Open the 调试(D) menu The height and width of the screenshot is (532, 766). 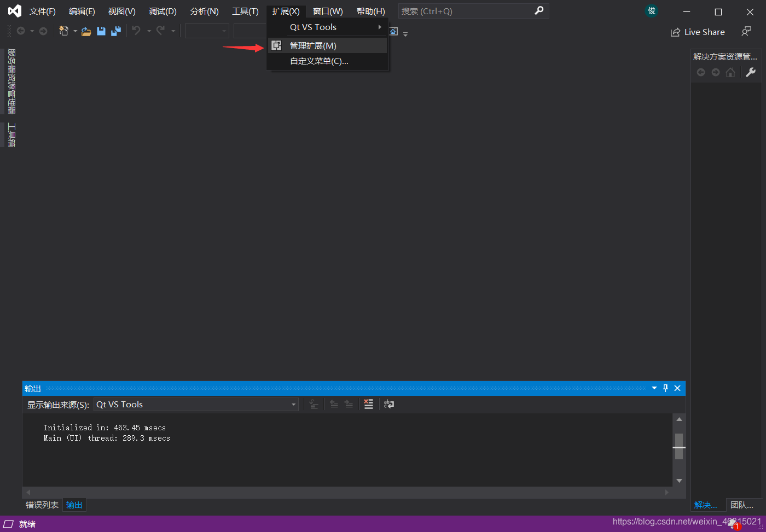163,11
